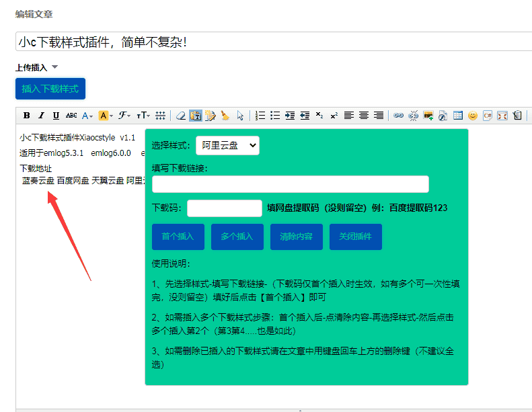The height and width of the screenshot is (412, 532).
Task: Focus the 填写下载链接 input field
Action: tap(290, 184)
